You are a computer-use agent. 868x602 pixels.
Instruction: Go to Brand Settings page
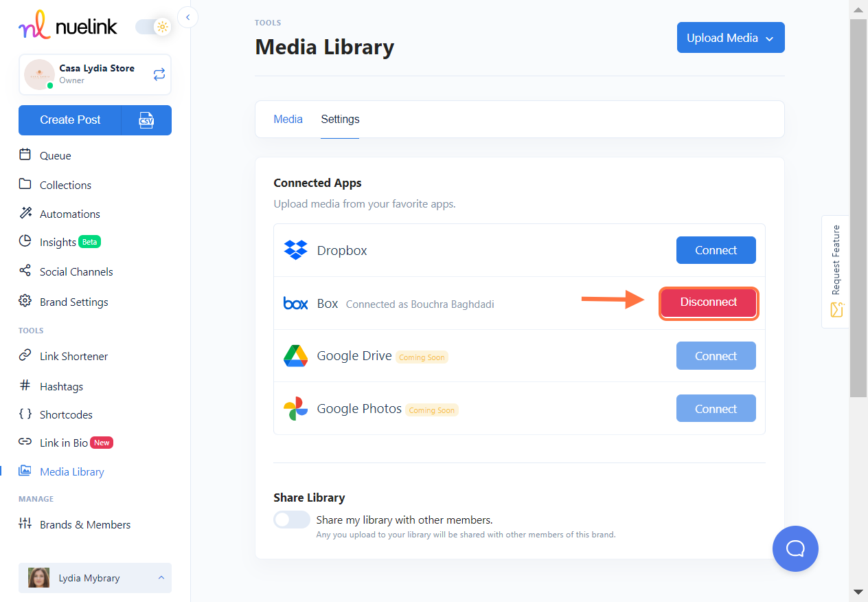tap(74, 302)
